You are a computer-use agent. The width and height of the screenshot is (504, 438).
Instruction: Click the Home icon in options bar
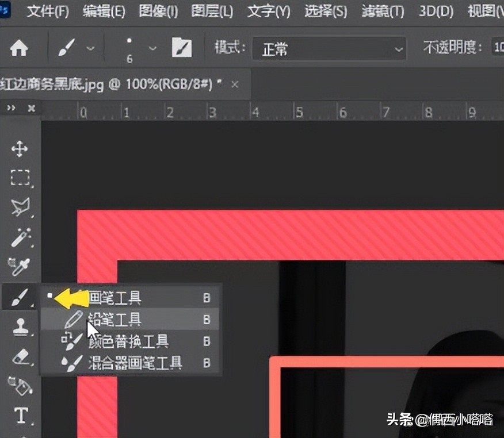pyautogui.click(x=20, y=48)
